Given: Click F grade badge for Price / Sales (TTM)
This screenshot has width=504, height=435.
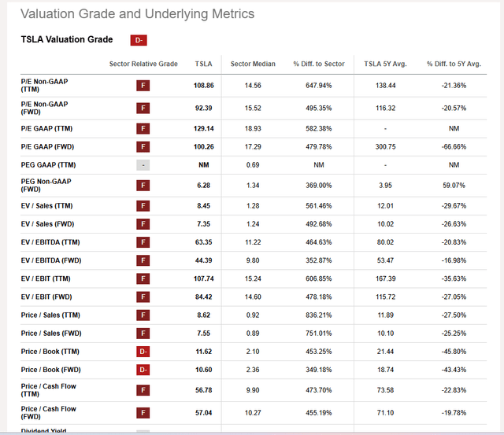Looking at the screenshot, I should tap(143, 315).
